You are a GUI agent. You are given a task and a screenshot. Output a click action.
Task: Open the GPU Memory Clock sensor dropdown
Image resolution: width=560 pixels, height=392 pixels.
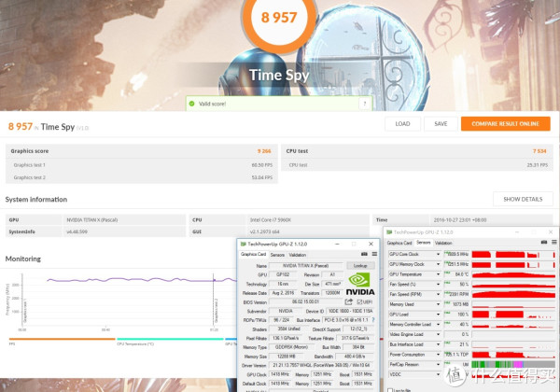coord(439,264)
